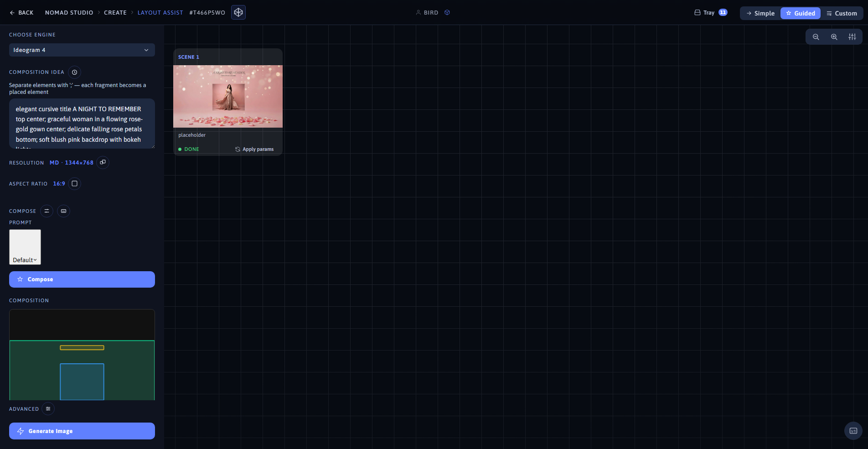
Task: Open the Tray with 11 items
Action: point(711,13)
